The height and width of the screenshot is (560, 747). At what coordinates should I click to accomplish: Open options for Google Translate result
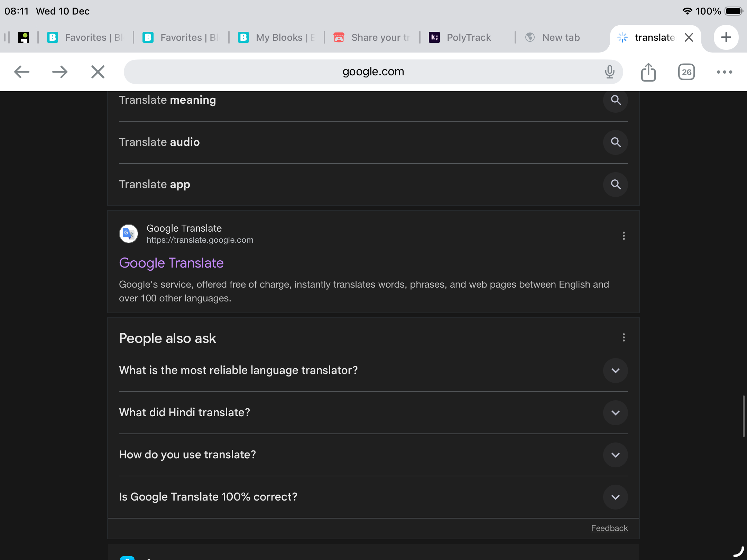[624, 236]
